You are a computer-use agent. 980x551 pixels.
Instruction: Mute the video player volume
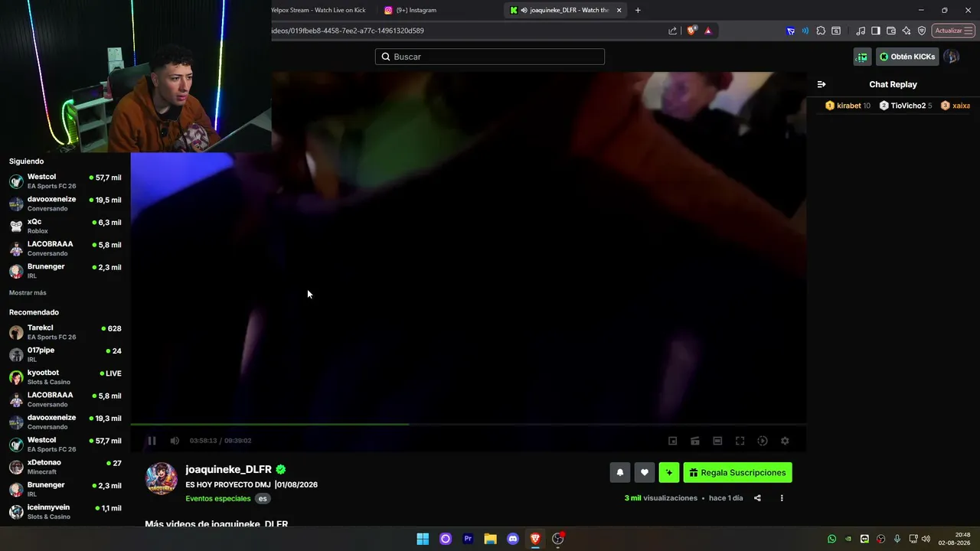point(175,441)
